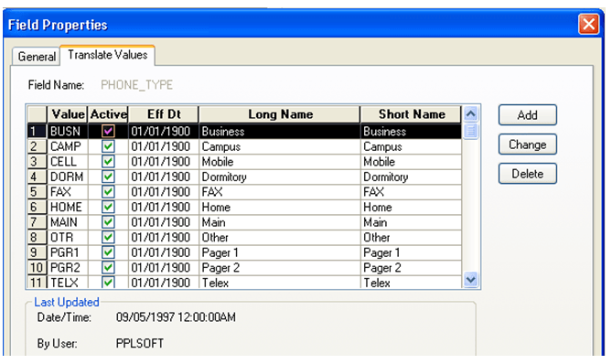Screen dimensions: 612x364
Task: Click the Delete button
Action: [x=527, y=174]
